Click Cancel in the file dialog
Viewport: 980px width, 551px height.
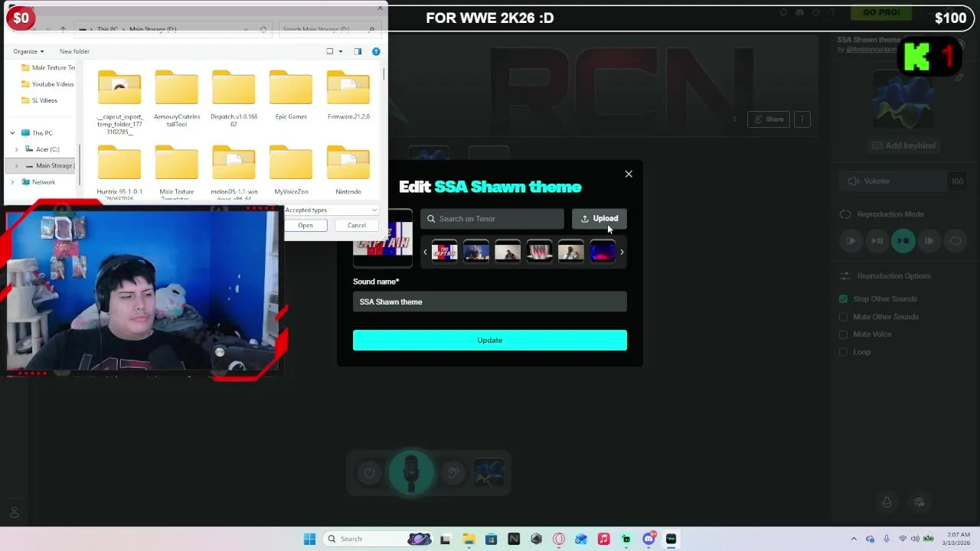pyautogui.click(x=357, y=225)
